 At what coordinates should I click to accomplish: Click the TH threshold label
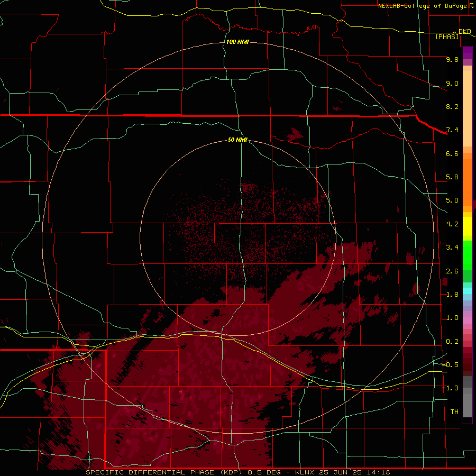[x=454, y=412]
